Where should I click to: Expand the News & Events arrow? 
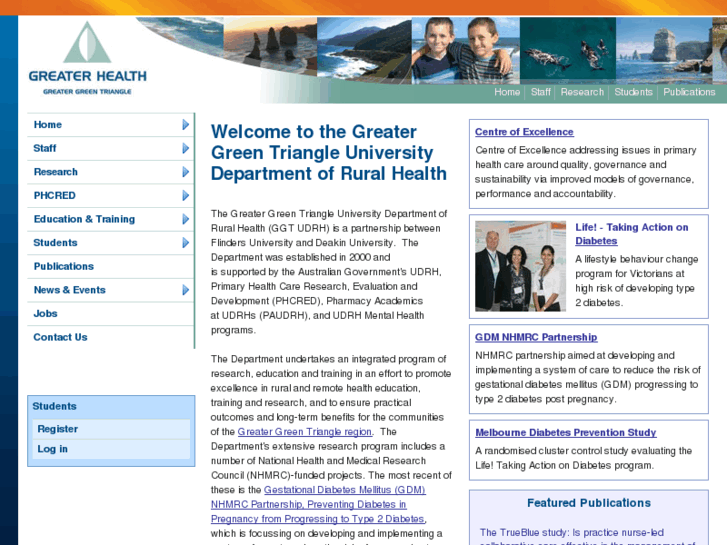pos(185,290)
